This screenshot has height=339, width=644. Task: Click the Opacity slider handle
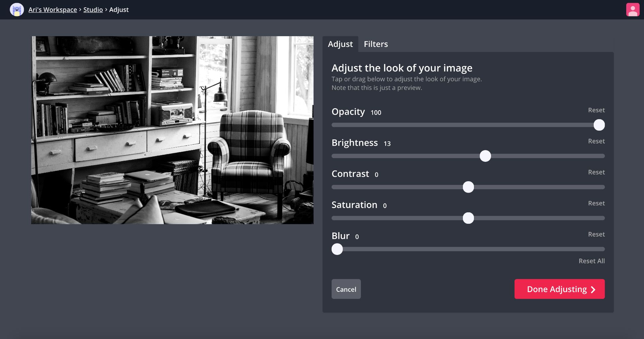(599, 125)
